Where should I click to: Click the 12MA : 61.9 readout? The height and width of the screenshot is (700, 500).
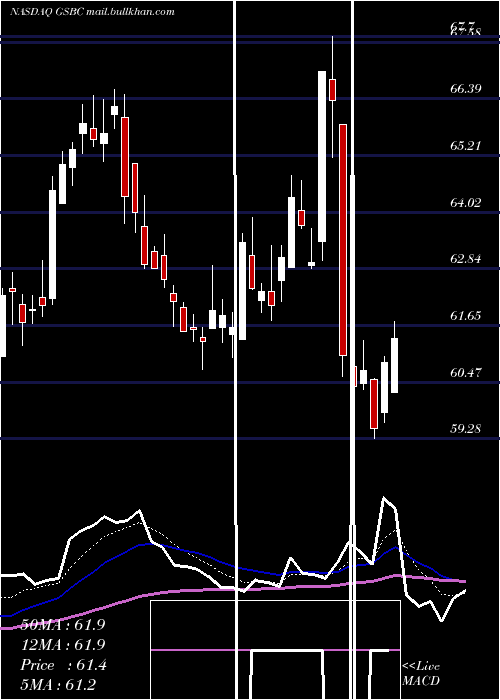[x=62, y=645]
